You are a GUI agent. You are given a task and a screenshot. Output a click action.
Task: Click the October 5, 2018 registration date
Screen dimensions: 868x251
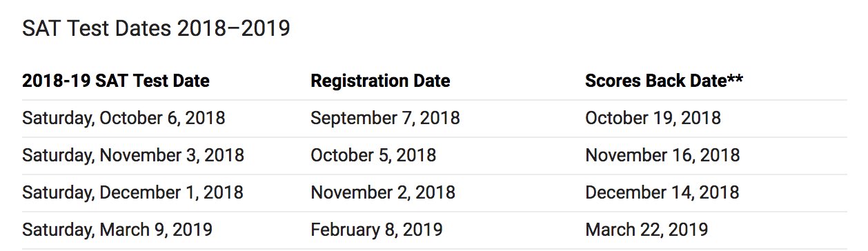point(373,155)
